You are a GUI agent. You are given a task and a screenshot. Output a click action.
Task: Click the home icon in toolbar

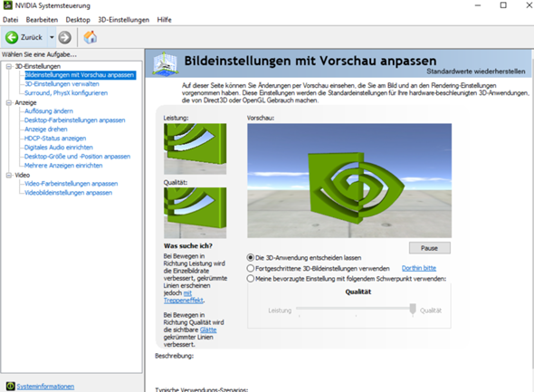91,37
